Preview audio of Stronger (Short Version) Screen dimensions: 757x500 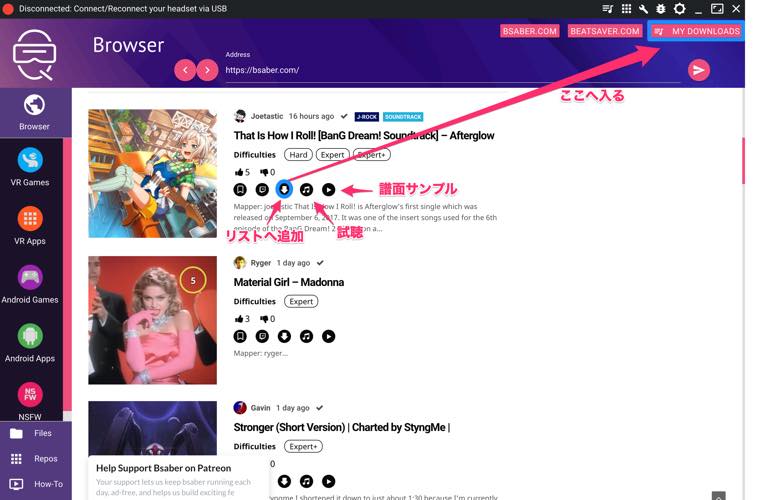coord(306,481)
